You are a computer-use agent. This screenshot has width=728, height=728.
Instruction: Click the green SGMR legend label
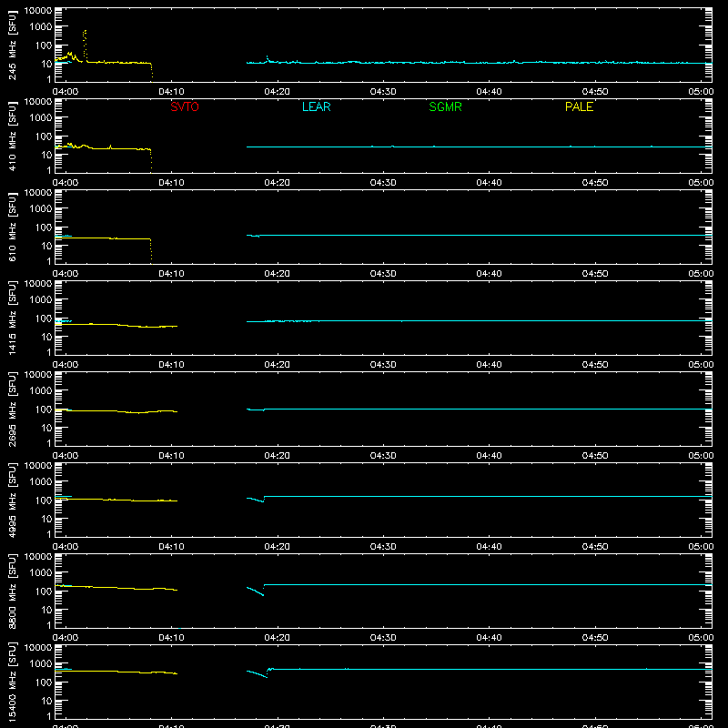[x=445, y=106]
